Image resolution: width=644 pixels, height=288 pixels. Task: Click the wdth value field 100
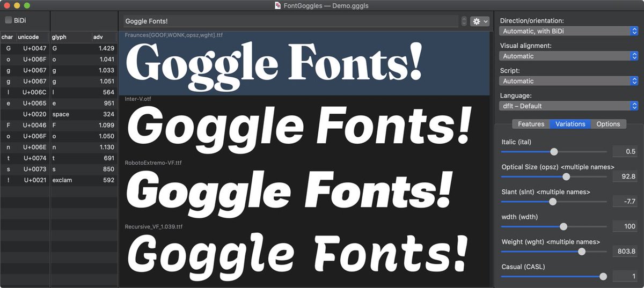point(625,226)
